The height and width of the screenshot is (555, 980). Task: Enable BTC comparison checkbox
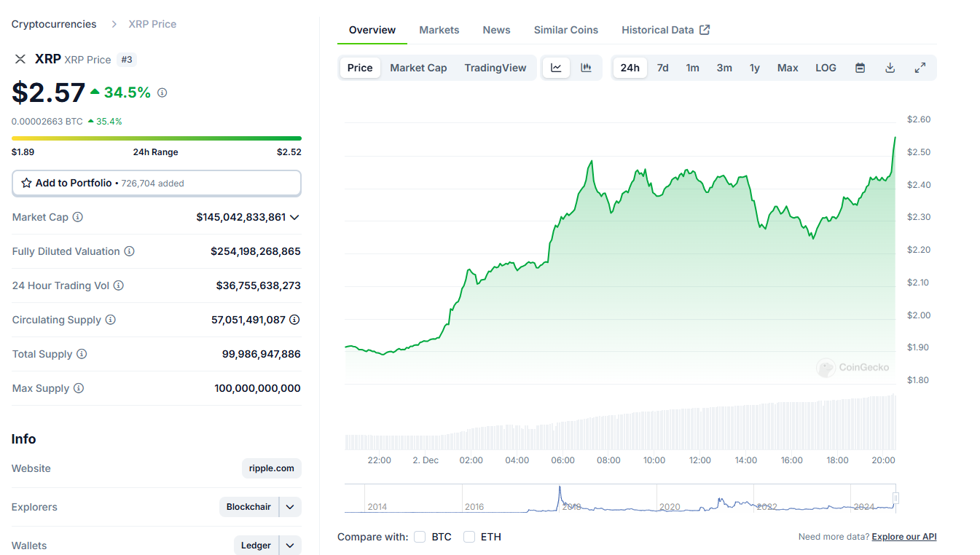420,537
